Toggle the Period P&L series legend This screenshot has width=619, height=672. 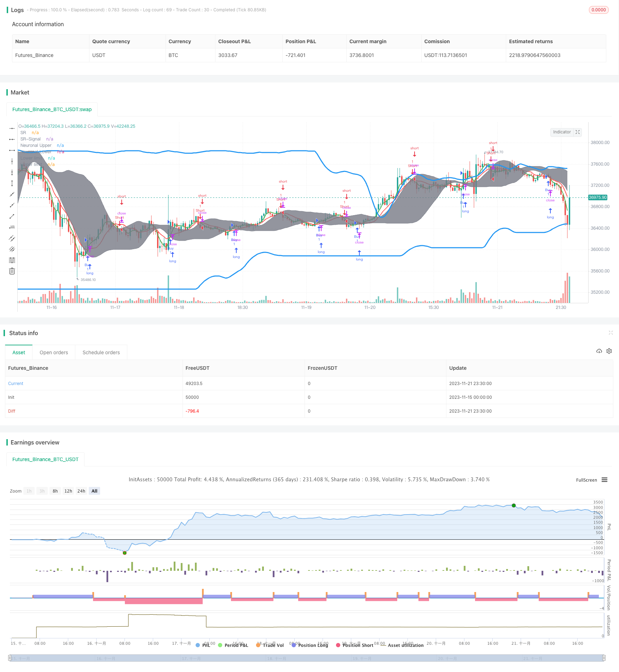[233, 645]
